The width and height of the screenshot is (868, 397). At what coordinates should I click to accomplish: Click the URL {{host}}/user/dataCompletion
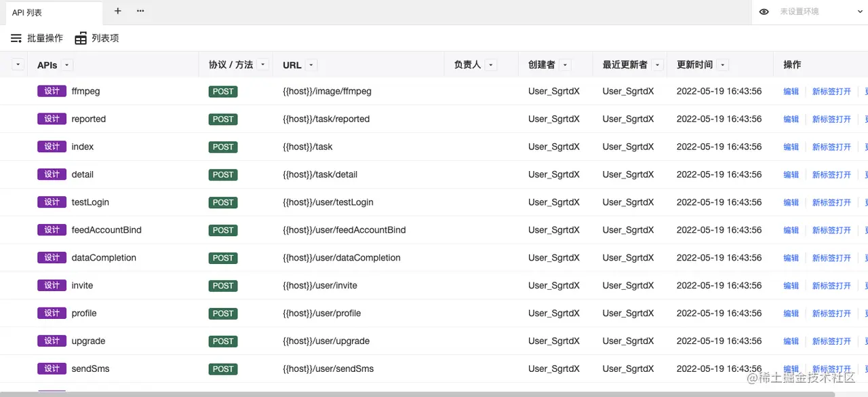point(342,258)
